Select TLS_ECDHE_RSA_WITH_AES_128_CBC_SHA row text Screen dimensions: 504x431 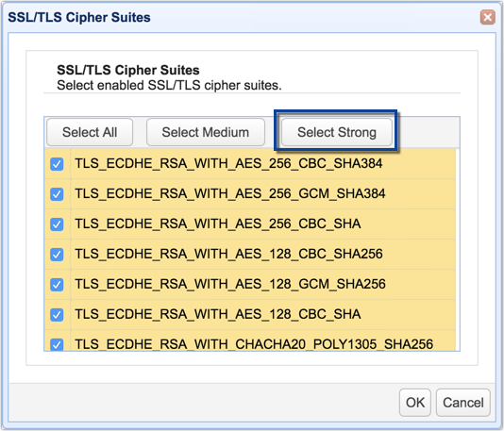click(x=218, y=315)
